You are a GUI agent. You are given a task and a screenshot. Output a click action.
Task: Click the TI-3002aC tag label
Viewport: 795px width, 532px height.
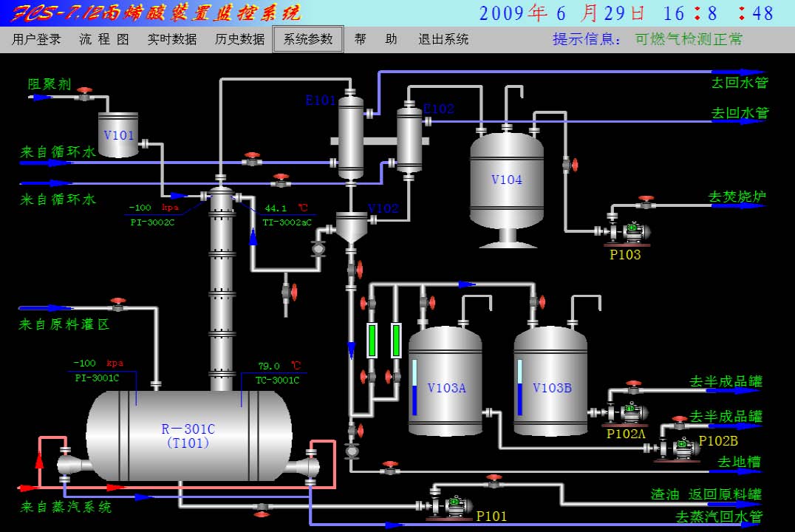[287, 222]
